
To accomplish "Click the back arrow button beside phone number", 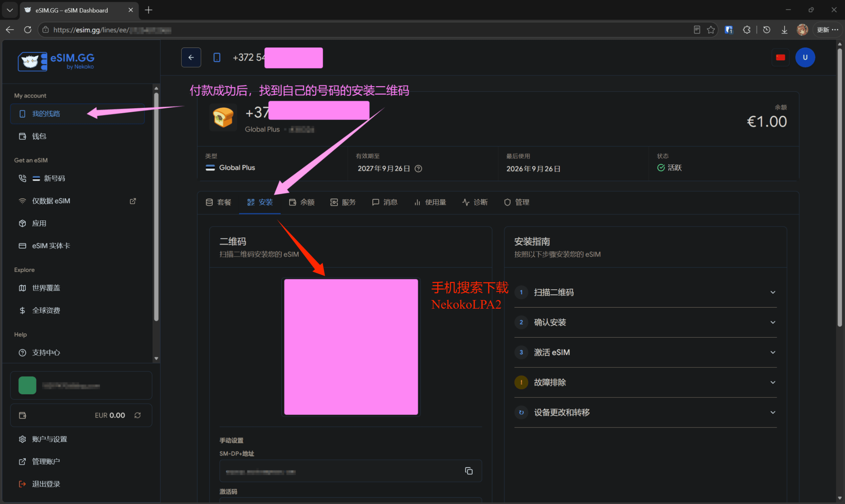I will click(191, 57).
